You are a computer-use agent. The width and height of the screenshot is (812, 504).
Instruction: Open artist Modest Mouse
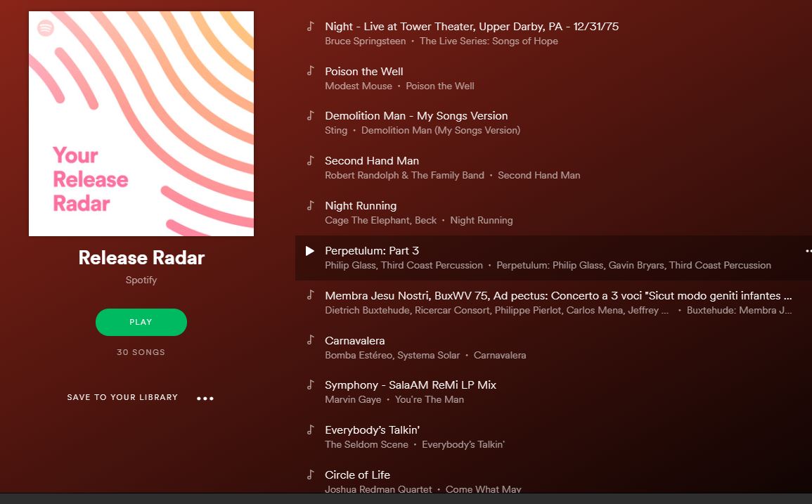point(359,86)
